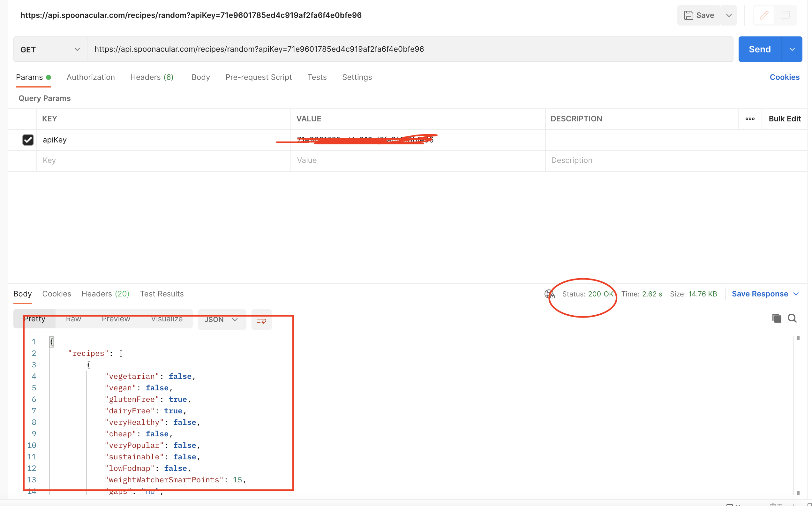Click Save Response
The image size is (812, 506).
[760, 294]
